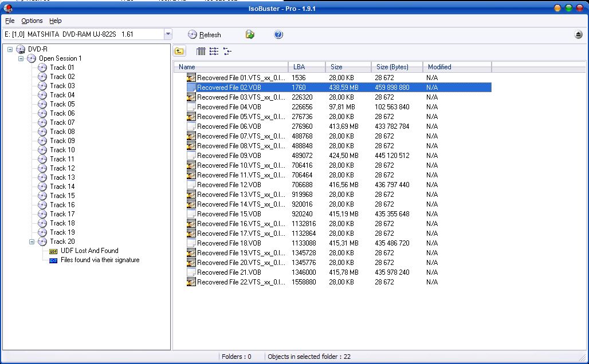This screenshot has height=364, width=589.
Task: Open the Options menu
Action: 32,21
